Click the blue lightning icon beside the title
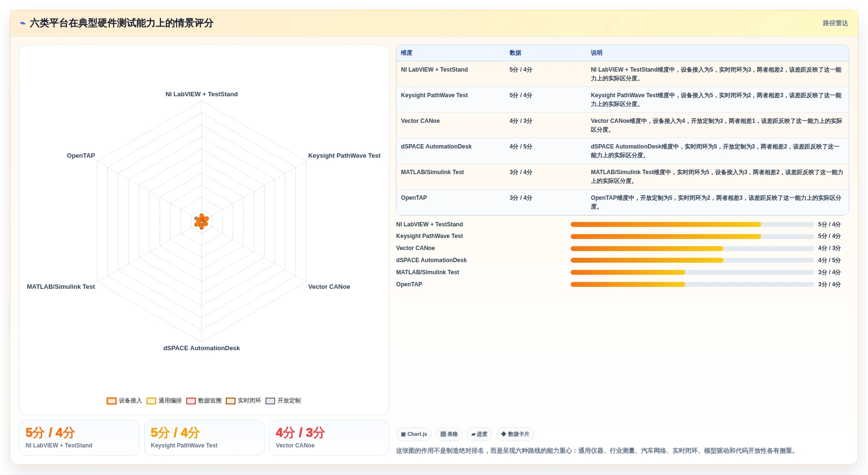 [x=22, y=23]
